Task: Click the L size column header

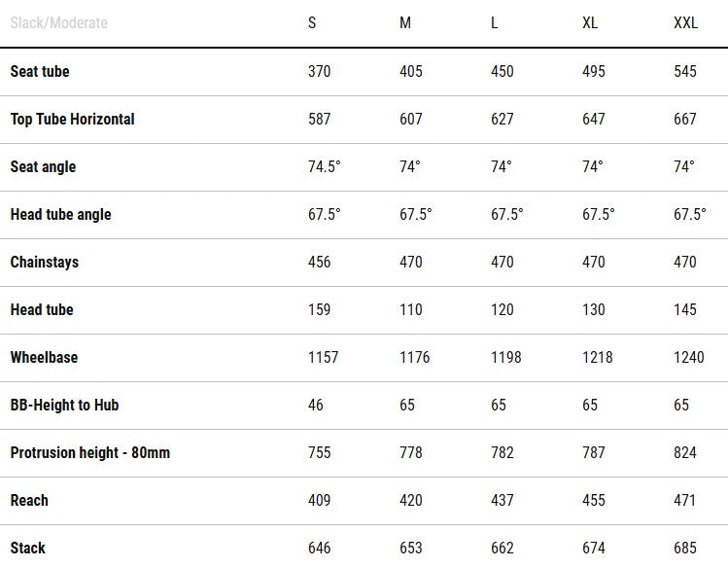Action: [x=495, y=23]
